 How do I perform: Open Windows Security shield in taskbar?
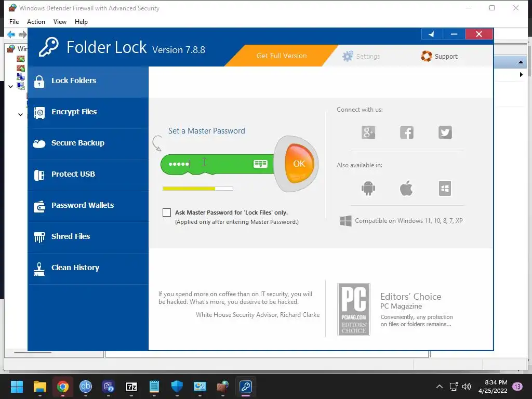click(177, 387)
